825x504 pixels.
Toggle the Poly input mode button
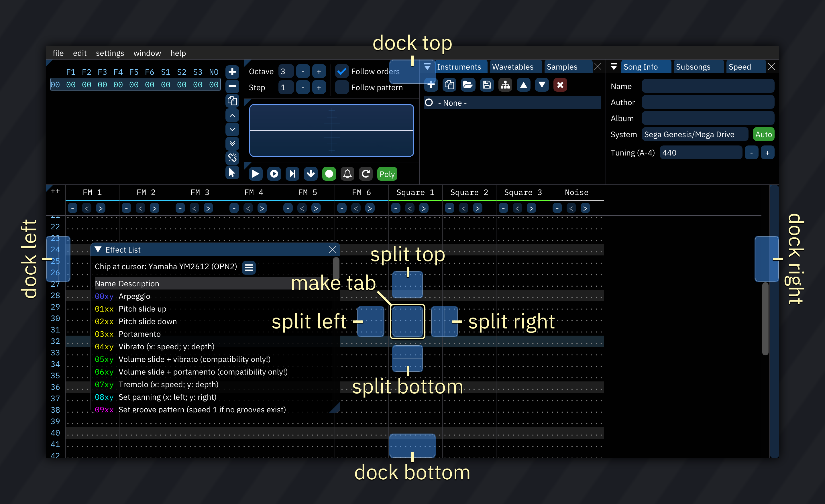click(387, 174)
